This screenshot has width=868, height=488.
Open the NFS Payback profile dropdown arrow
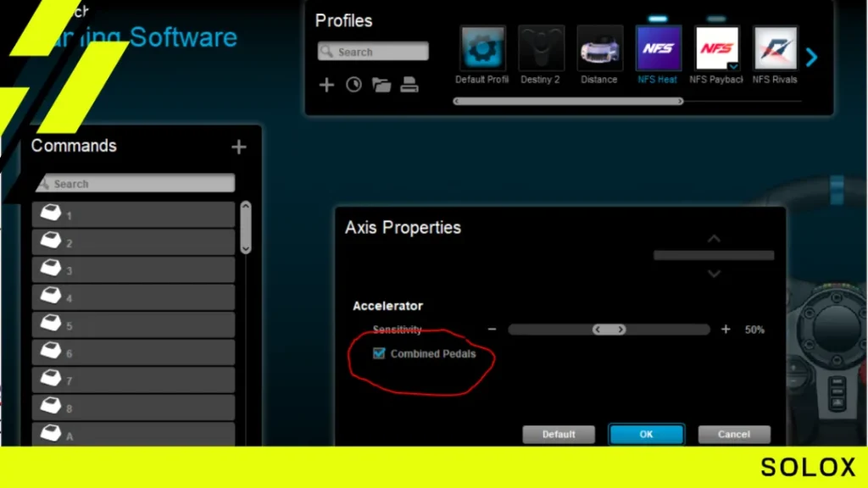point(733,66)
